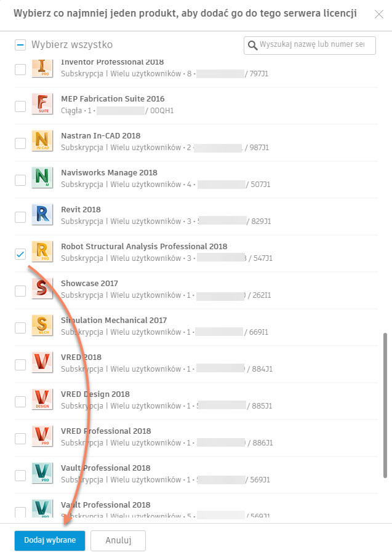
Task: Close the license server product dialog
Action: [x=378, y=14]
